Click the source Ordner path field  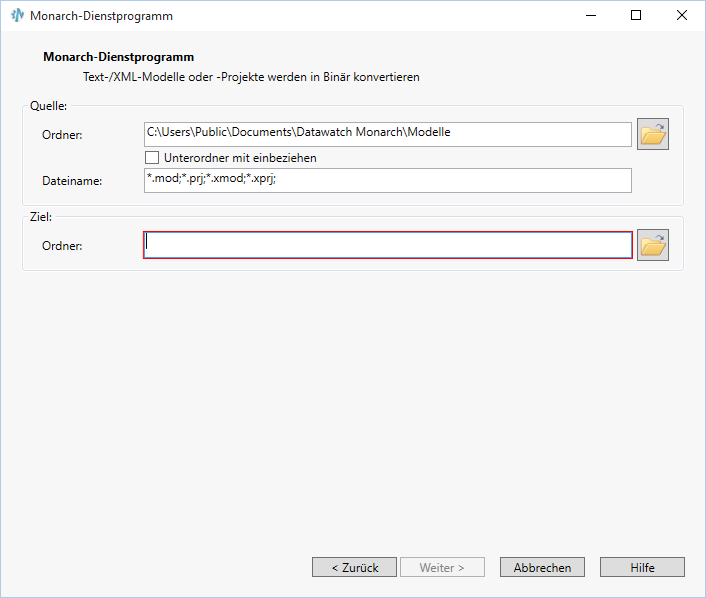point(388,133)
